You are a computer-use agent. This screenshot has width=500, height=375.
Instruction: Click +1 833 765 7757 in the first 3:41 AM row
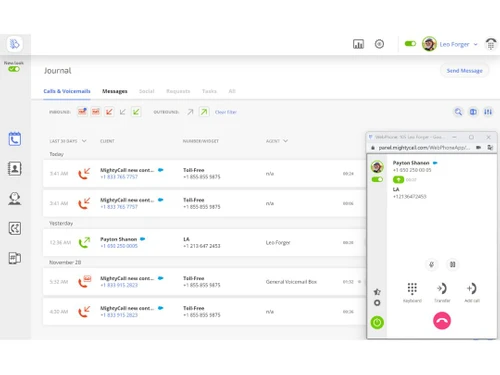click(119, 177)
